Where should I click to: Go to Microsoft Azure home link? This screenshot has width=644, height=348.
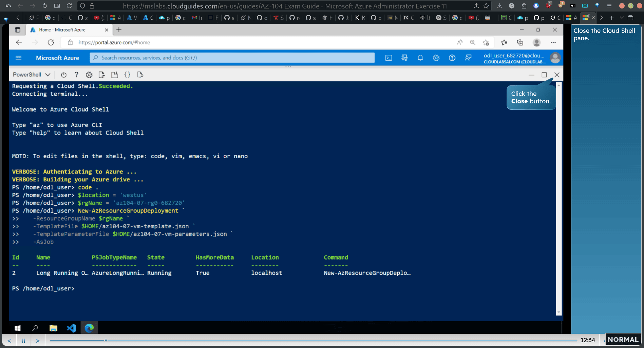(57, 58)
